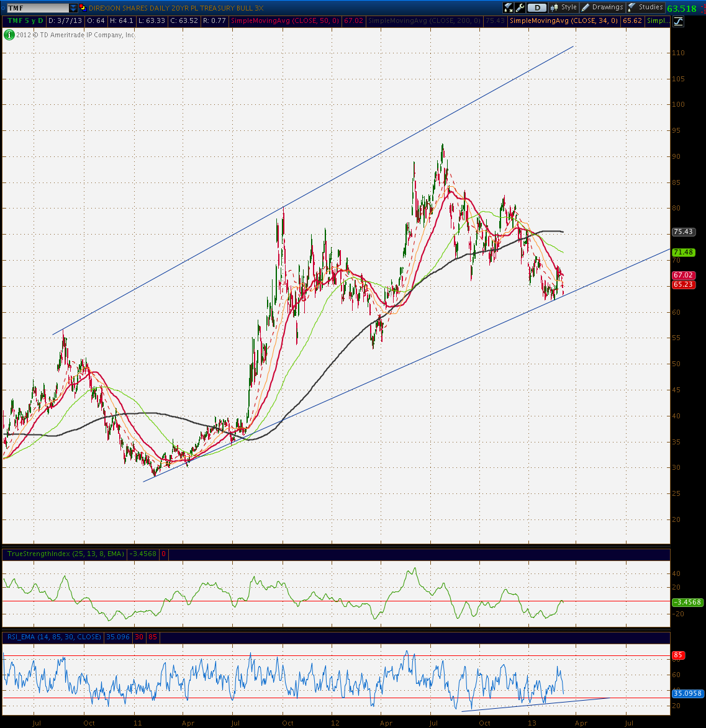Click the range value R: 0.77
The height and width of the screenshot is (728, 706).
(214, 21)
